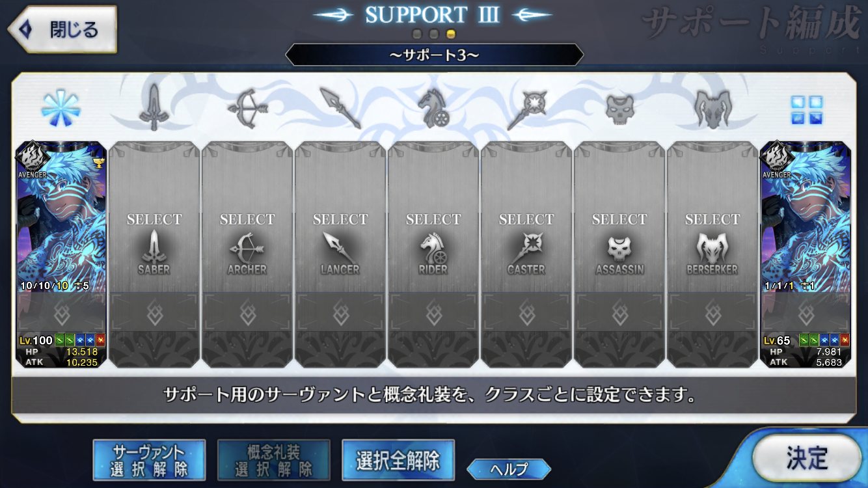Tap the Archer bow class icon
This screenshot has height=488, width=868.
[x=247, y=108]
